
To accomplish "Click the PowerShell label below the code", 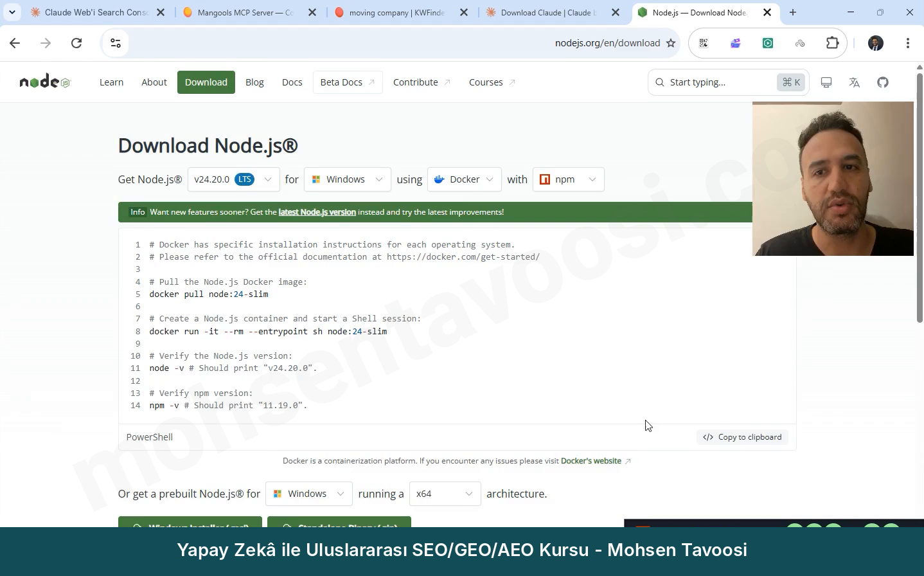I will point(150,437).
